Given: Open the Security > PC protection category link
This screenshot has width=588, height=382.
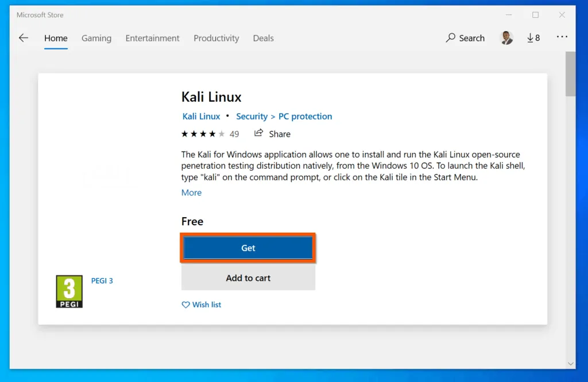Looking at the screenshot, I should 284,116.
